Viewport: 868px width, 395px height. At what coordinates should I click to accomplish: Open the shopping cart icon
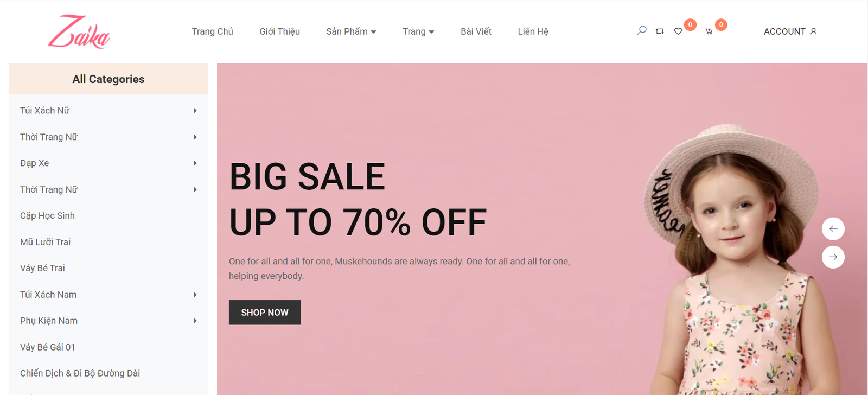point(709,31)
